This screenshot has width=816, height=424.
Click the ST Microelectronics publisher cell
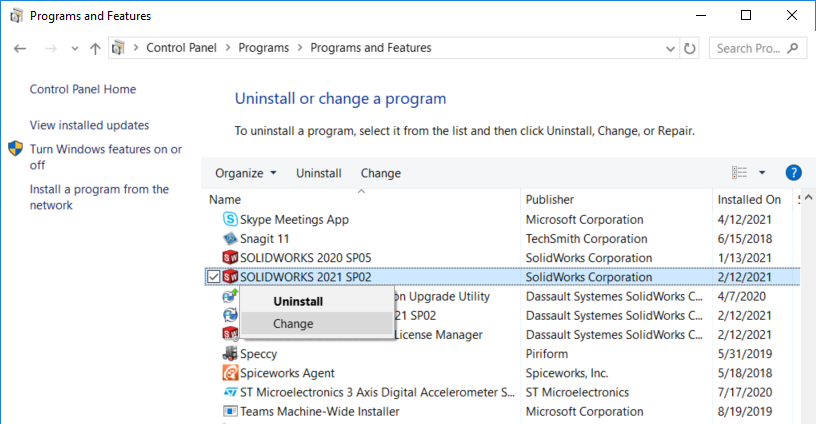point(577,392)
